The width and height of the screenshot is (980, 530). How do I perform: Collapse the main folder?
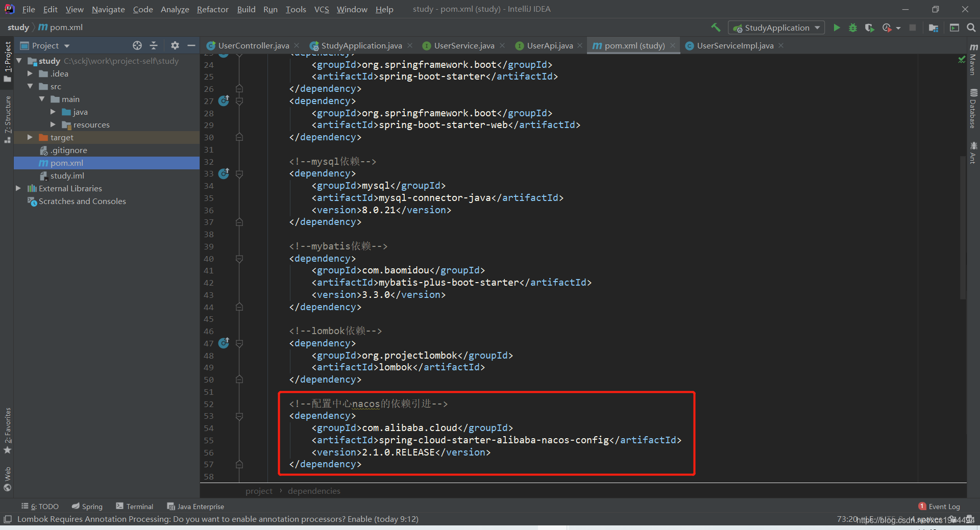pos(42,99)
